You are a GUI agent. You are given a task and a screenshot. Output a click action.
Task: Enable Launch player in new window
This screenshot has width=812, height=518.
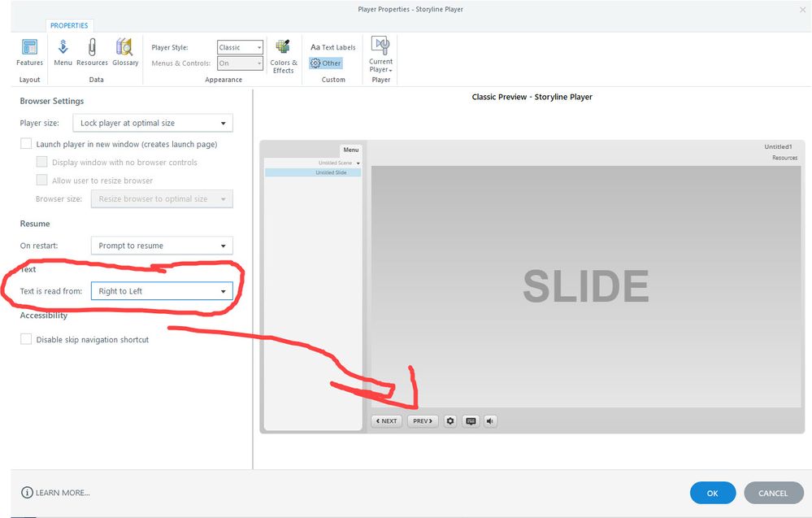pos(26,143)
